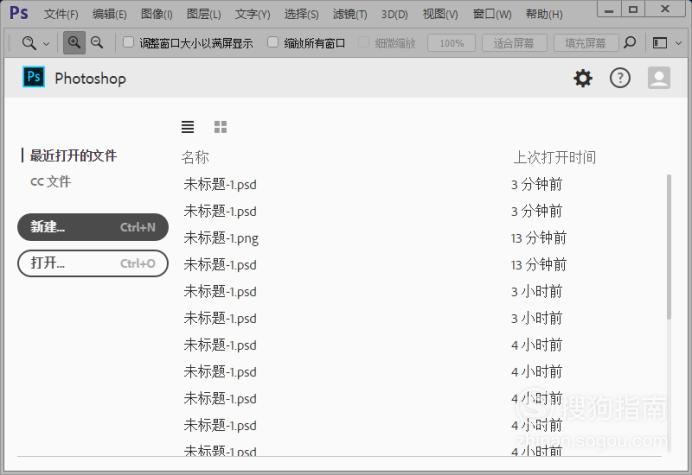Viewport: 692px width, 475px height.
Task: Click the Photoshop Ps logo on start screen
Action: (34, 77)
